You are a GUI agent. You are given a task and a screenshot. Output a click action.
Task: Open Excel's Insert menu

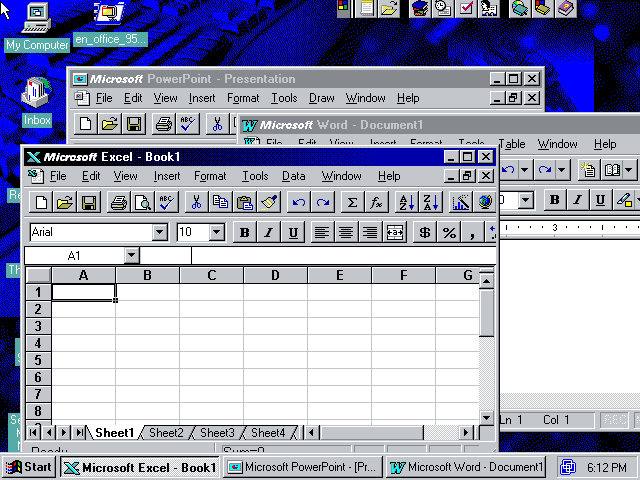click(x=167, y=176)
